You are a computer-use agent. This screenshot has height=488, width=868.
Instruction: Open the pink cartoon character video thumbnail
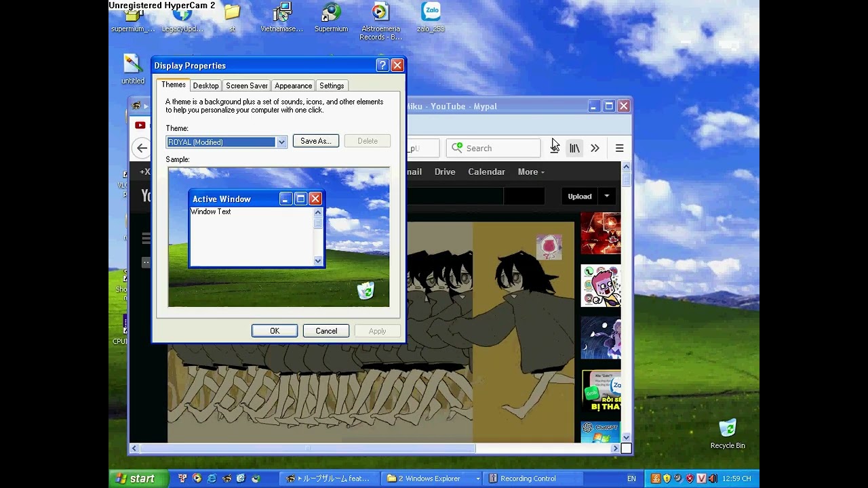[600, 285]
